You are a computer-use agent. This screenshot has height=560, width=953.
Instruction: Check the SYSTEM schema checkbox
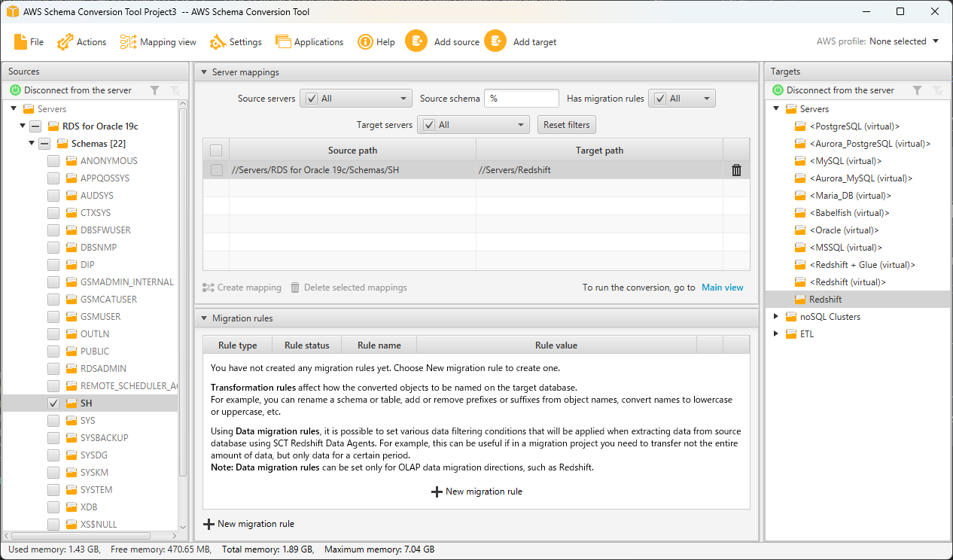53,490
